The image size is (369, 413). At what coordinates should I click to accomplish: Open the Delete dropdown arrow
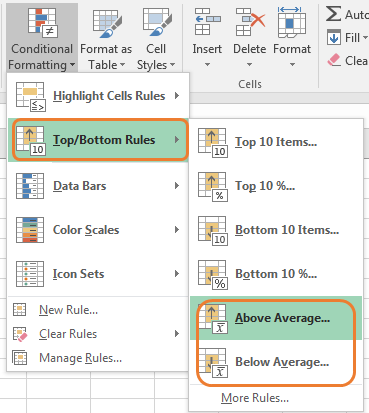(x=250, y=64)
